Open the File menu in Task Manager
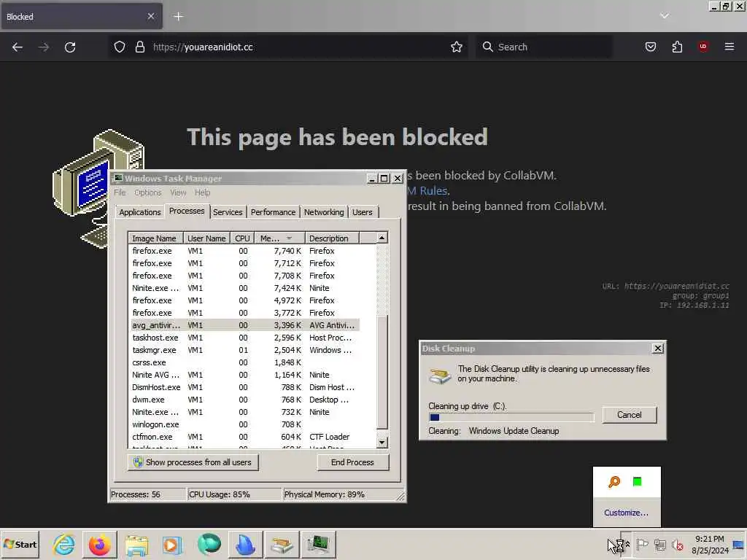747x560 pixels. click(x=120, y=192)
